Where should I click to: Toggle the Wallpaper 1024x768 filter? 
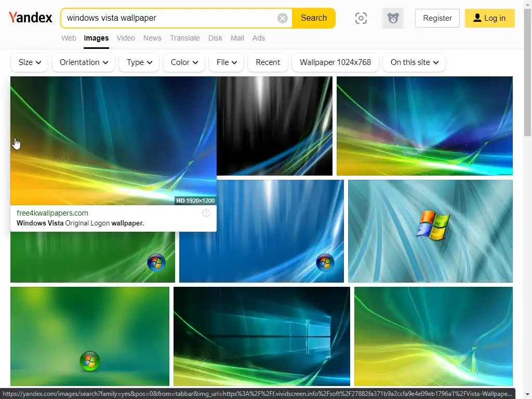coord(335,62)
